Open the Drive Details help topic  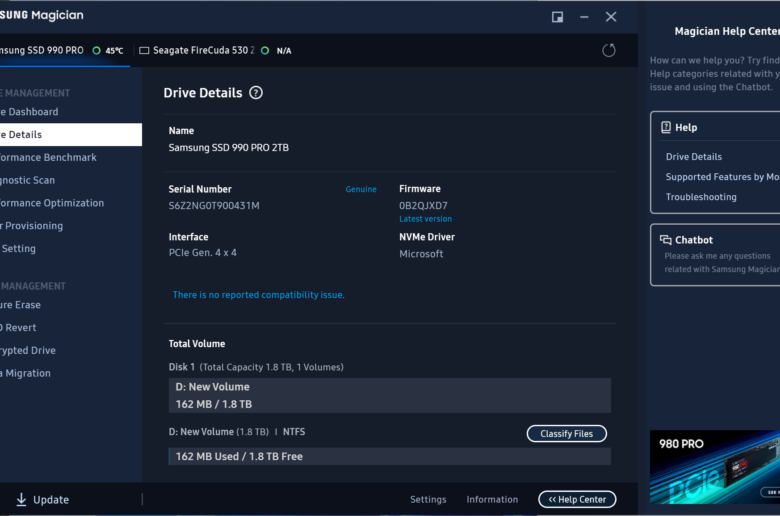point(693,157)
